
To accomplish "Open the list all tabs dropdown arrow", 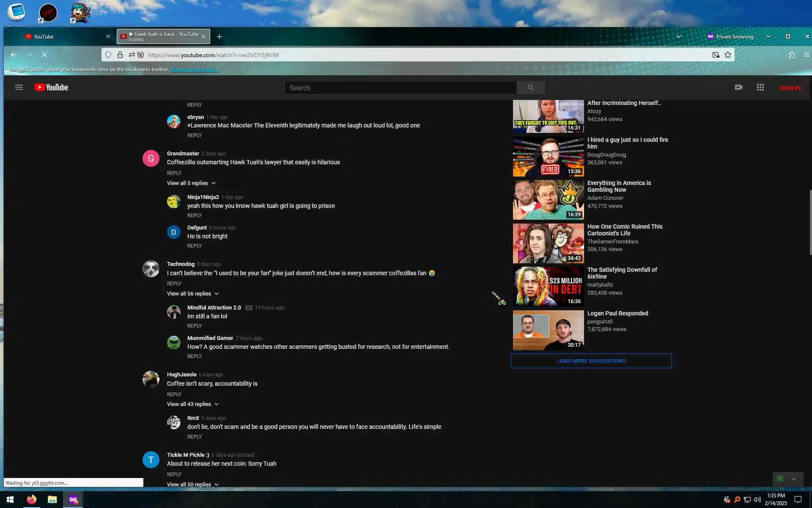I will (678, 36).
